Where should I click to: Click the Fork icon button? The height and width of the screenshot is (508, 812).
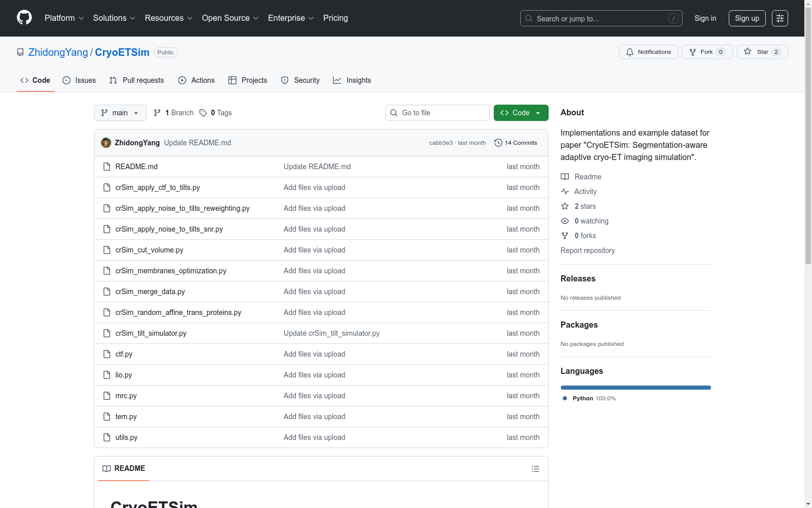[693, 52]
